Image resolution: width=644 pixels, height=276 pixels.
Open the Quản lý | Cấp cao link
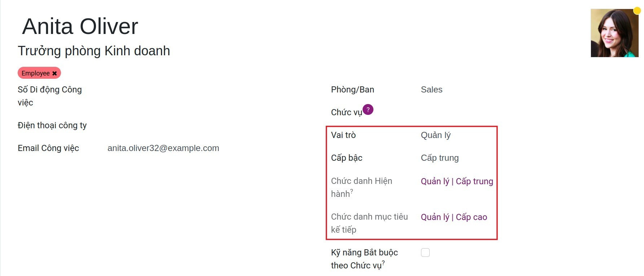tap(454, 217)
